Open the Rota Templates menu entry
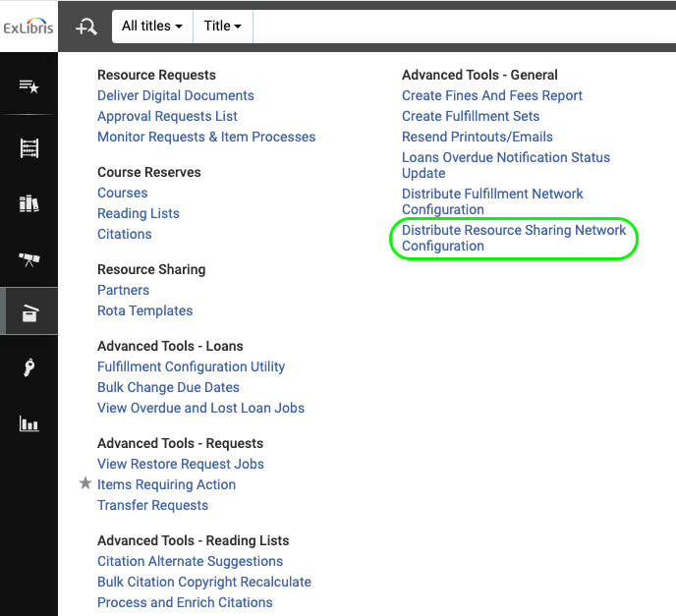Image resolution: width=676 pixels, height=616 pixels. click(144, 310)
